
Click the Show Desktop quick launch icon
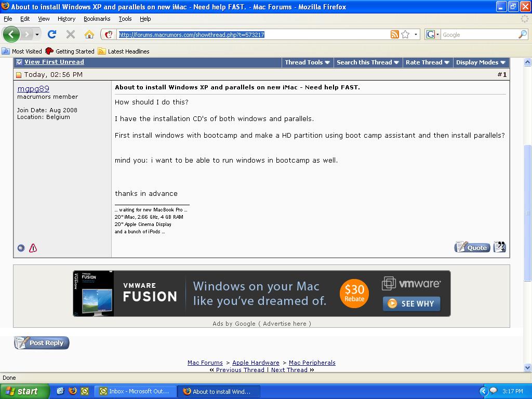60,391
